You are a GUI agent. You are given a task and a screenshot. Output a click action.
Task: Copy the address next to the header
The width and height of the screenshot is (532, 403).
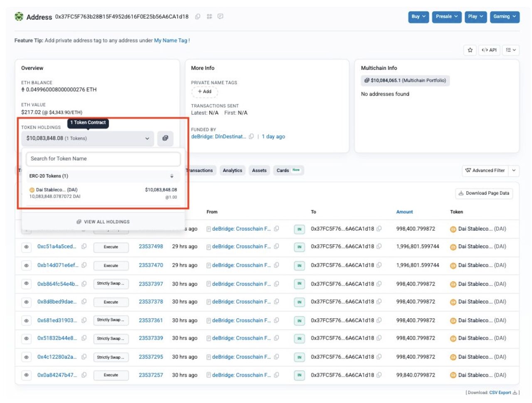click(198, 17)
